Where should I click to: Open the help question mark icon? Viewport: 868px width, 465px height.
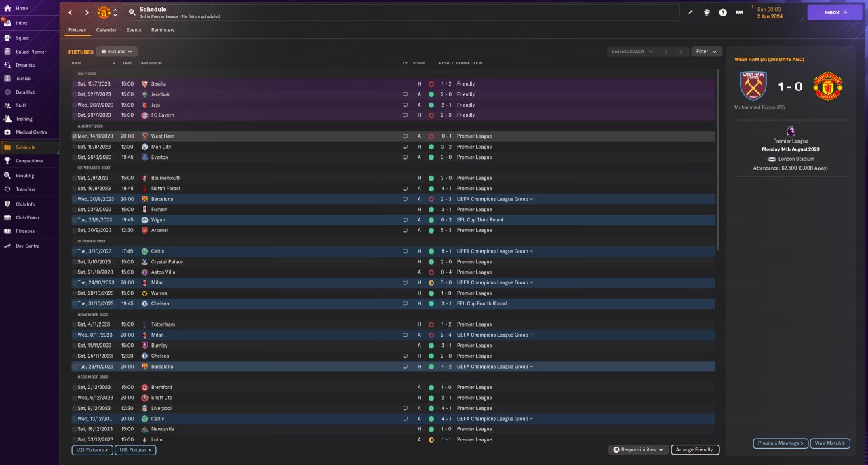click(x=723, y=12)
